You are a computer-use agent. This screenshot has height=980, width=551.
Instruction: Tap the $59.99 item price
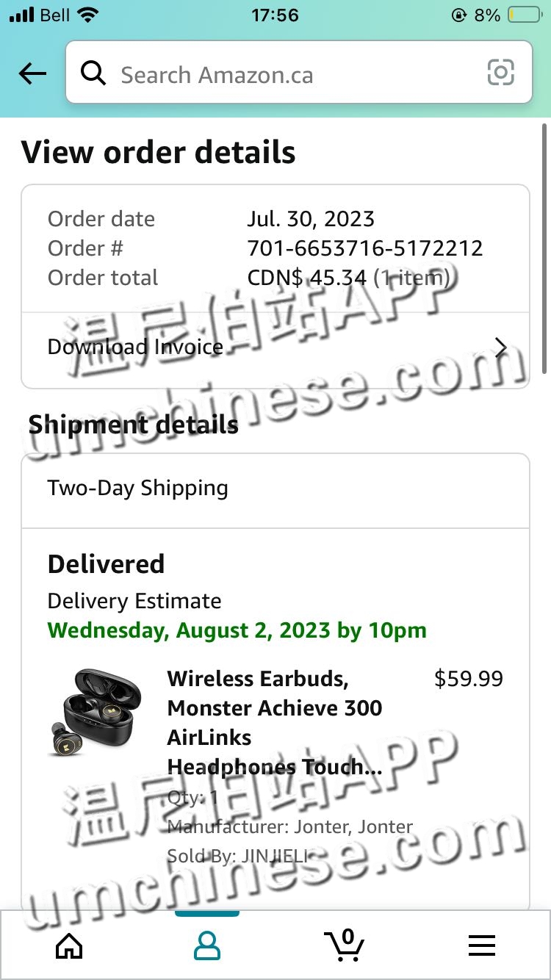click(x=469, y=679)
